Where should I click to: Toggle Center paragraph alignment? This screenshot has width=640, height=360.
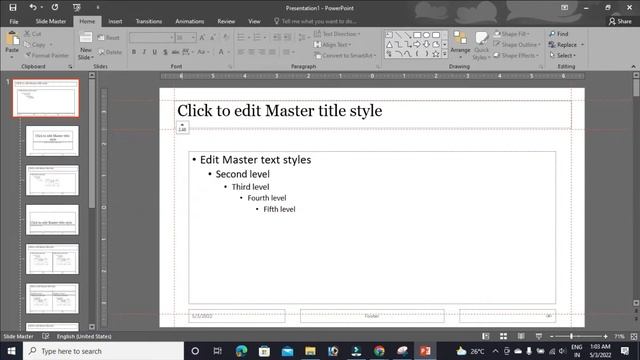(251, 52)
